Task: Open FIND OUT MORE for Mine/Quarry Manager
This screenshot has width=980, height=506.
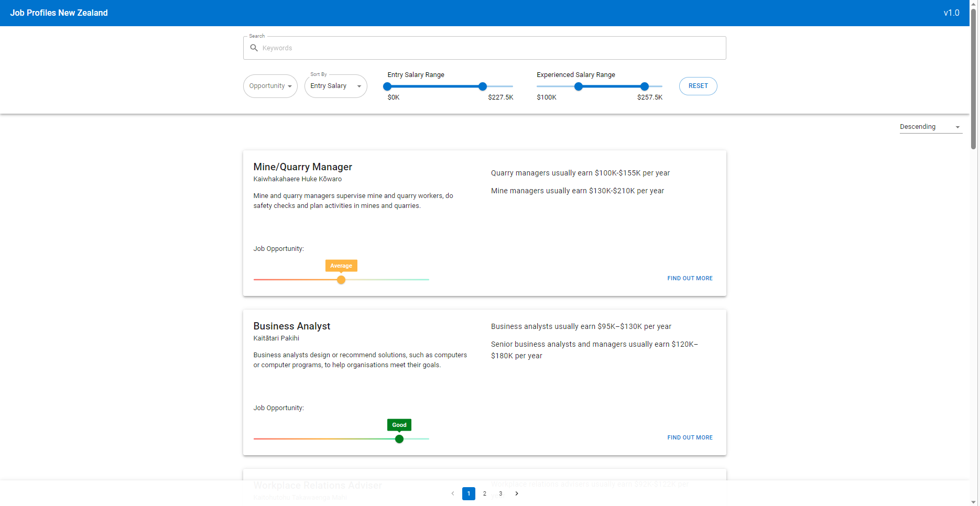Action: (690, 278)
